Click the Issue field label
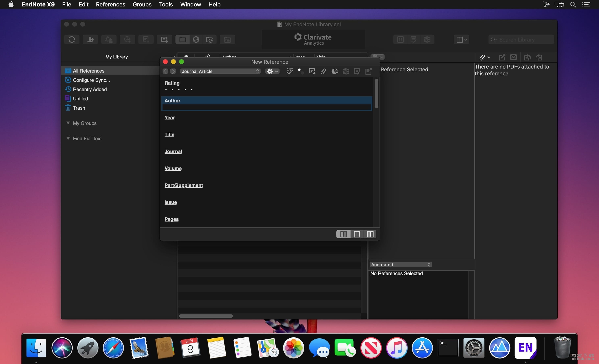 [171, 202]
